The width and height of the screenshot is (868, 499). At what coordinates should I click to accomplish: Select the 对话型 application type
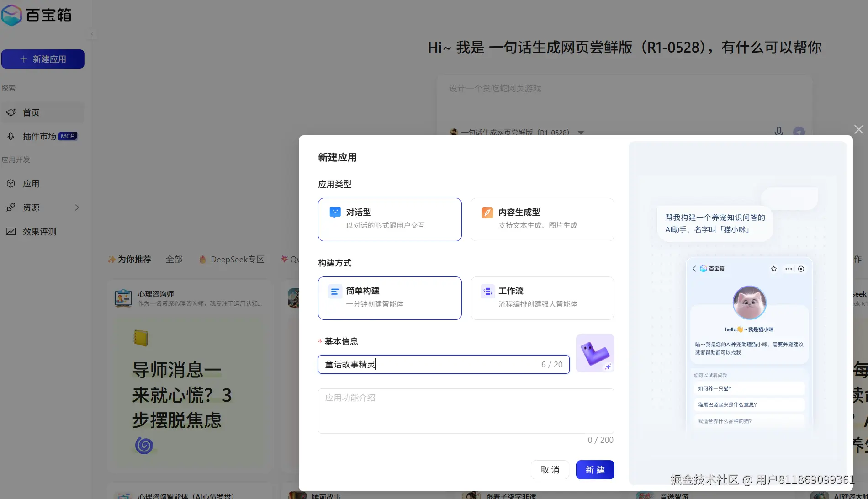pyautogui.click(x=390, y=219)
